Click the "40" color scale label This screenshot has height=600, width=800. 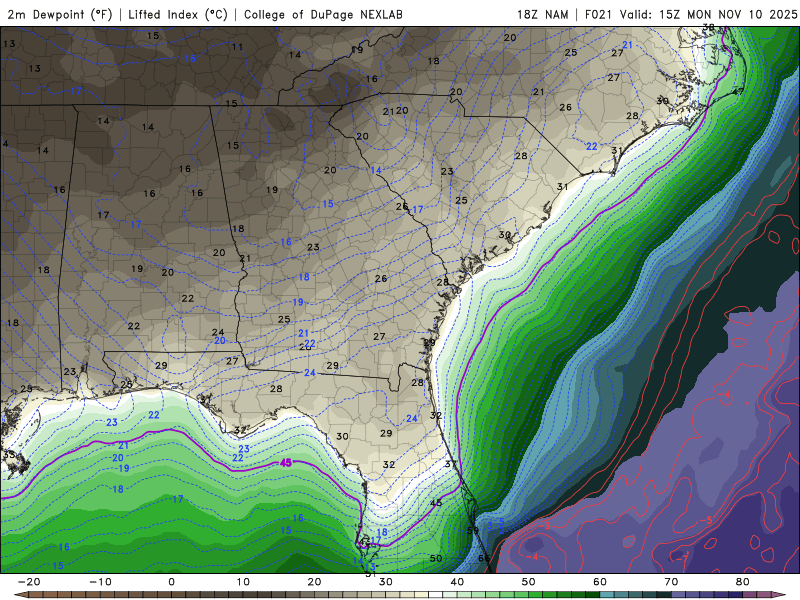tap(457, 582)
